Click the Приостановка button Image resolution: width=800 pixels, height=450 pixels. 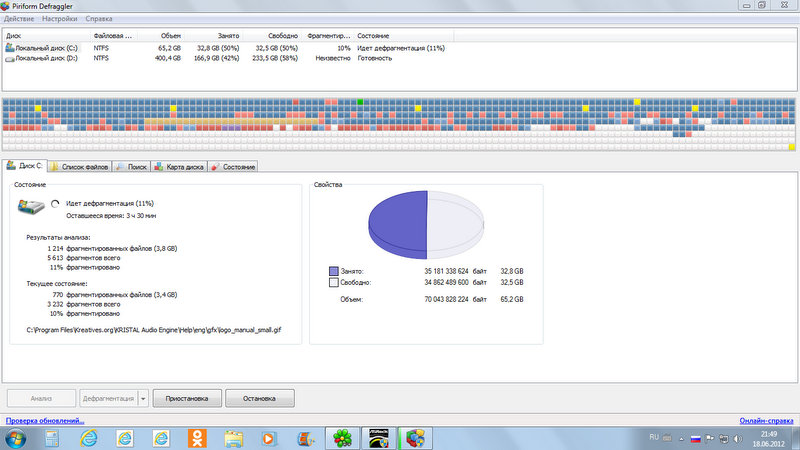click(x=187, y=398)
